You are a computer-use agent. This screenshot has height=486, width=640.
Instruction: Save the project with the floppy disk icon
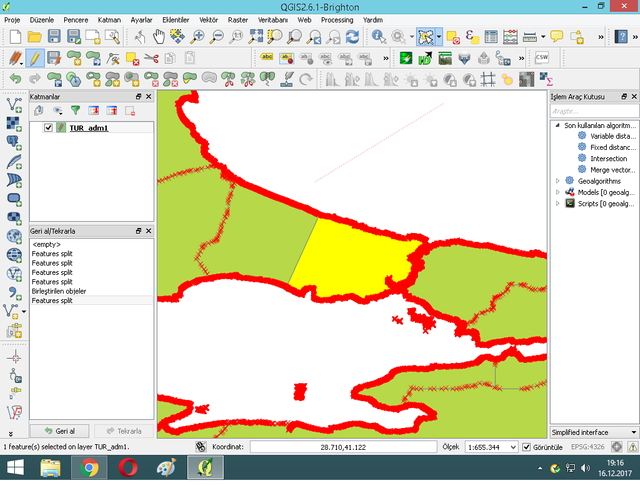tap(54, 37)
